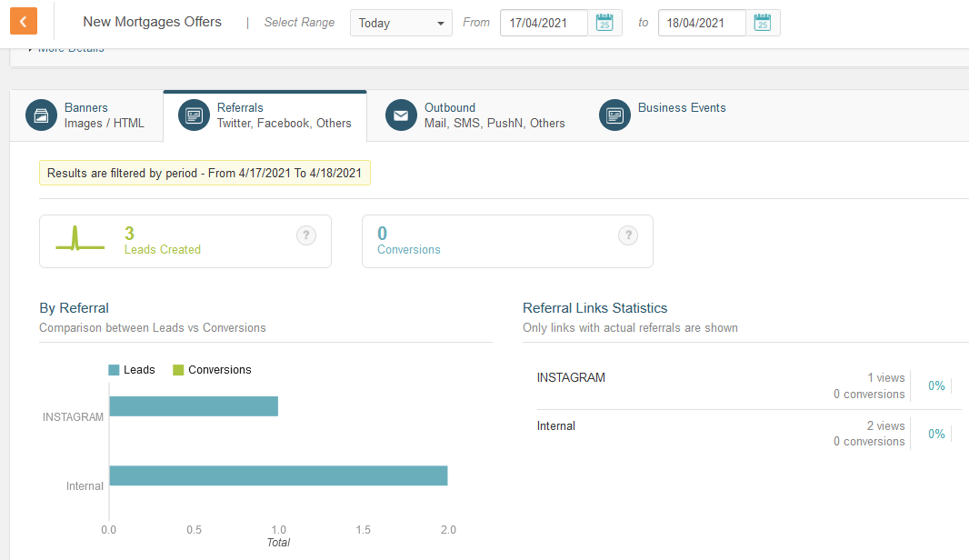
Task: Click the Internal chart axis label
Action: (x=85, y=486)
